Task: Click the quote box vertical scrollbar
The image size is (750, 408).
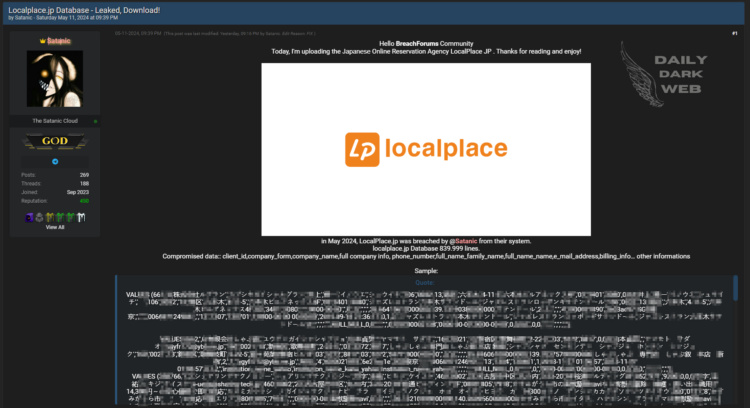Action: coord(735,288)
